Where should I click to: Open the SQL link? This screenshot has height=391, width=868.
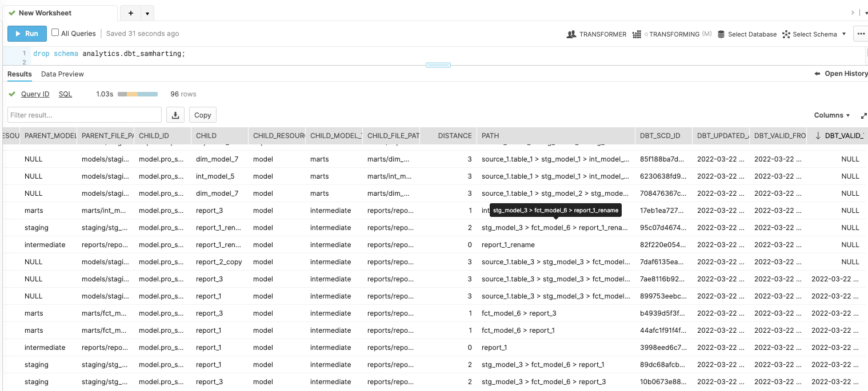pos(65,94)
